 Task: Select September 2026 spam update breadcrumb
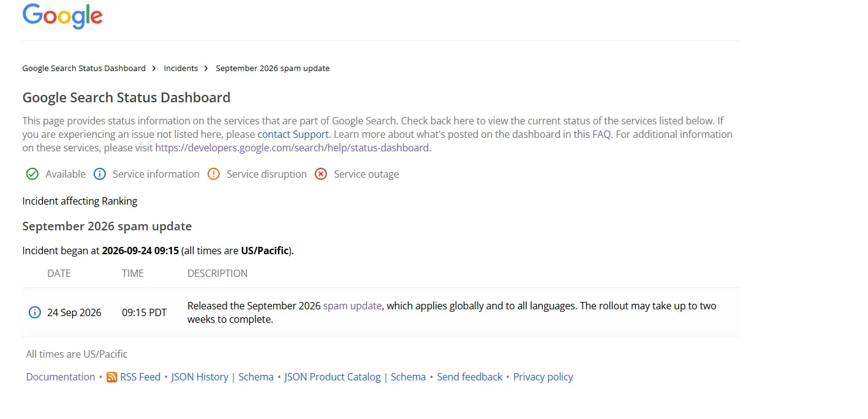(x=273, y=69)
